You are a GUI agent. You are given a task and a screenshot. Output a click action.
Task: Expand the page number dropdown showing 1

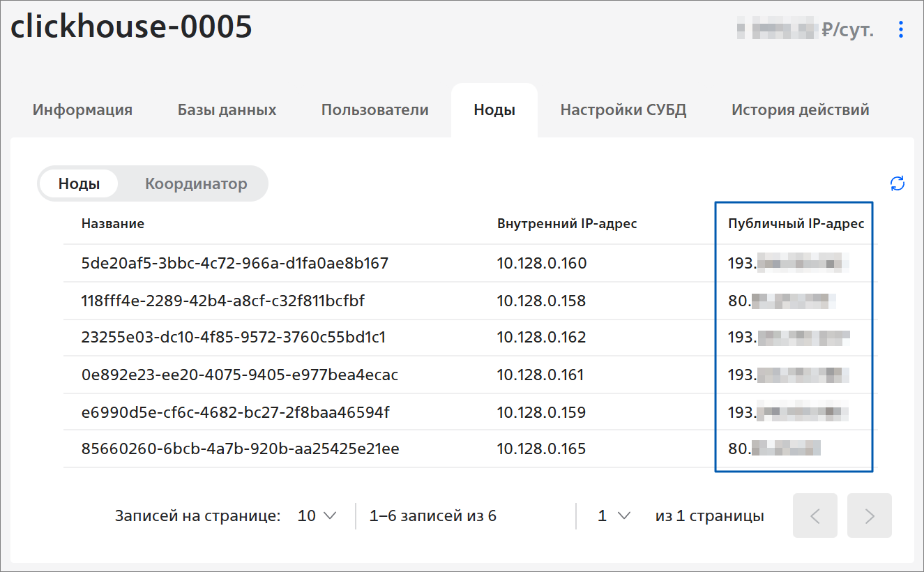(x=614, y=516)
